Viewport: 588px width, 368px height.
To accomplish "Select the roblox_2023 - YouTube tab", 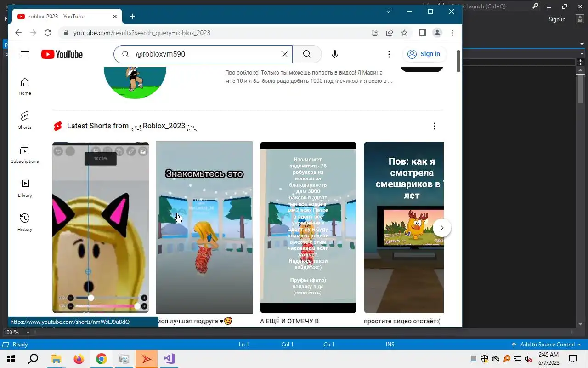I will tap(67, 17).
